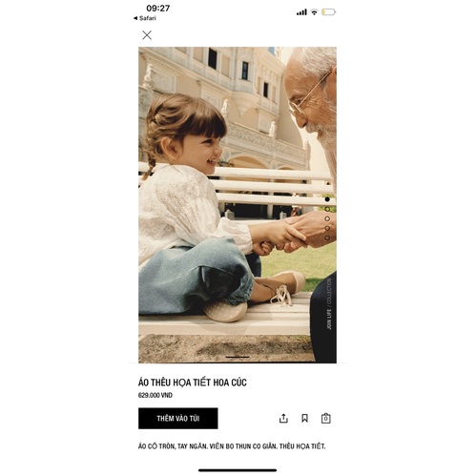Select the second image pagination dot
The width and height of the screenshot is (476, 476).
pyautogui.click(x=327, y=209)
